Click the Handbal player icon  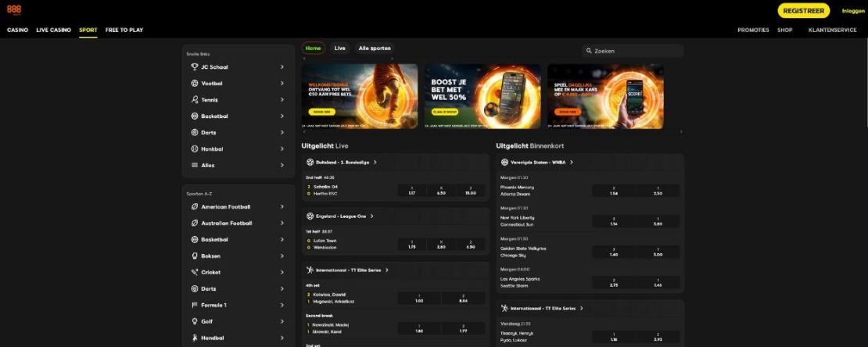pyautogui.click(x=194, y=338)
